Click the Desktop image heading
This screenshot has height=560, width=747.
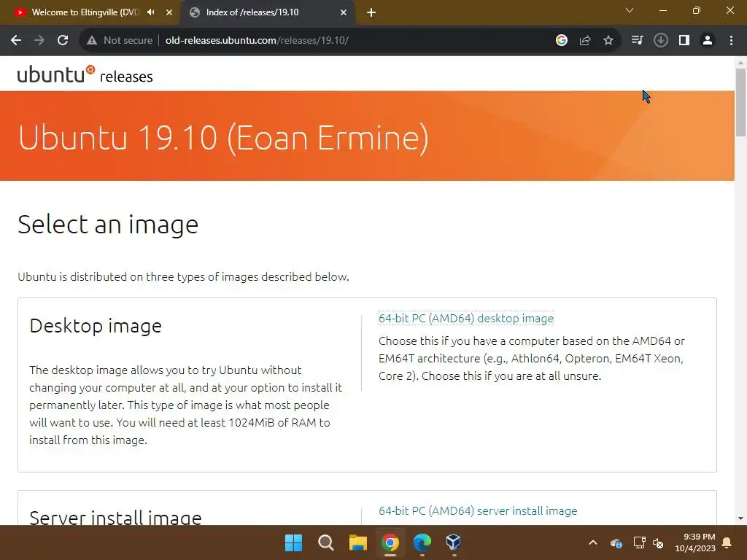[96, 326]
